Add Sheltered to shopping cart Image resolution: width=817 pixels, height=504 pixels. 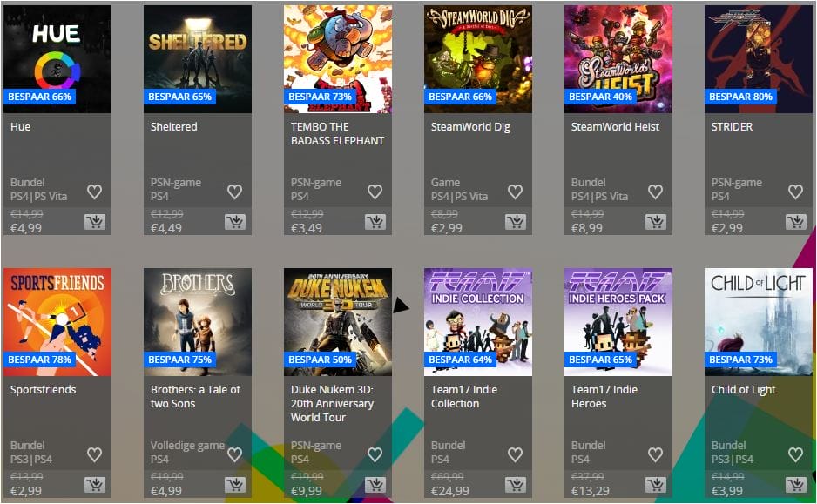coord(235,222)
